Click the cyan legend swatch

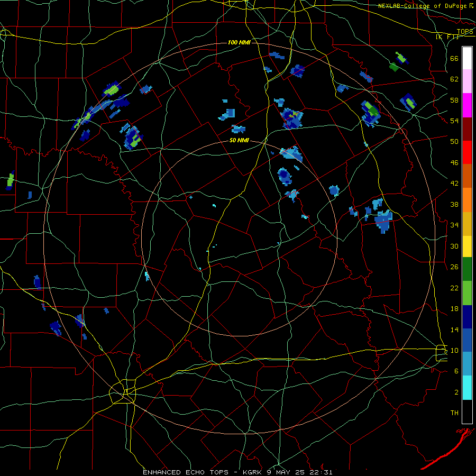(467, 388)
